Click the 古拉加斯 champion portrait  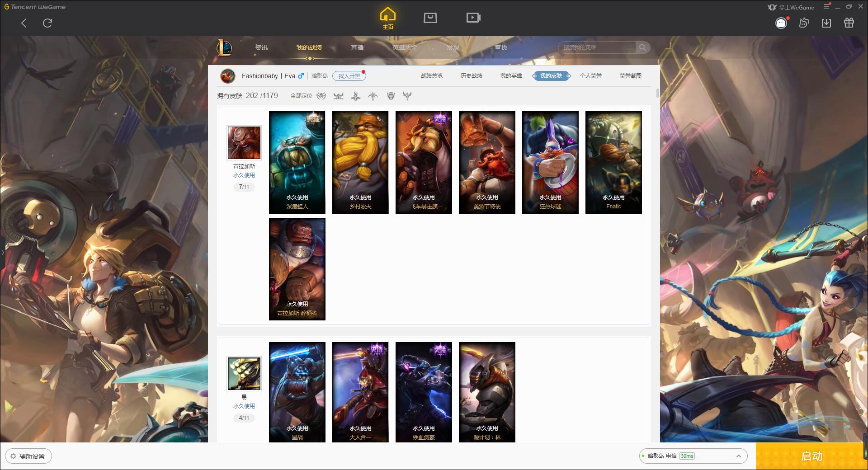[x=244, y=143]
